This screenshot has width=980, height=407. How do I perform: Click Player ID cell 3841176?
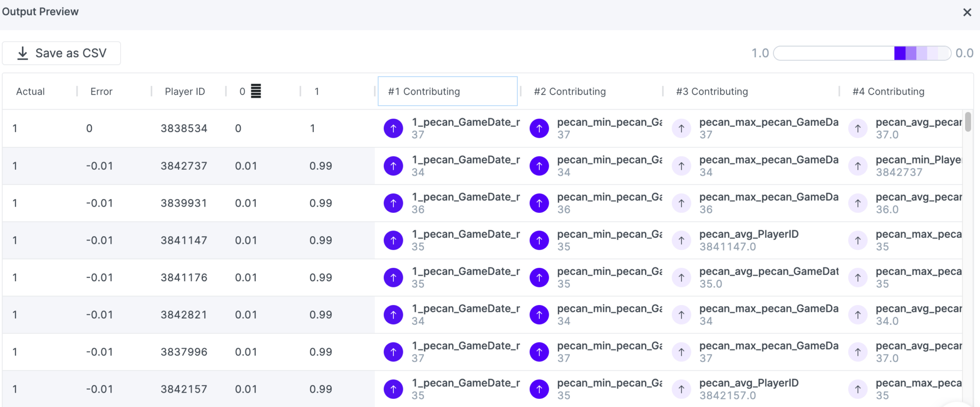(184, 277)
